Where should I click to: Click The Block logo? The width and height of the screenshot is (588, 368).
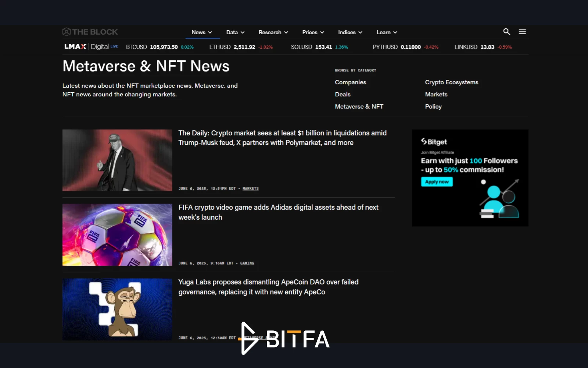[90, 32]
